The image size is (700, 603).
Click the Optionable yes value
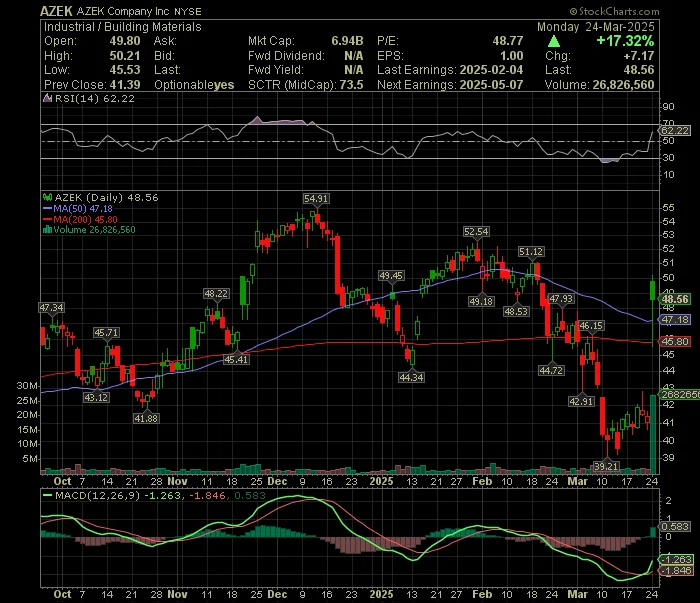click(224, 85)
